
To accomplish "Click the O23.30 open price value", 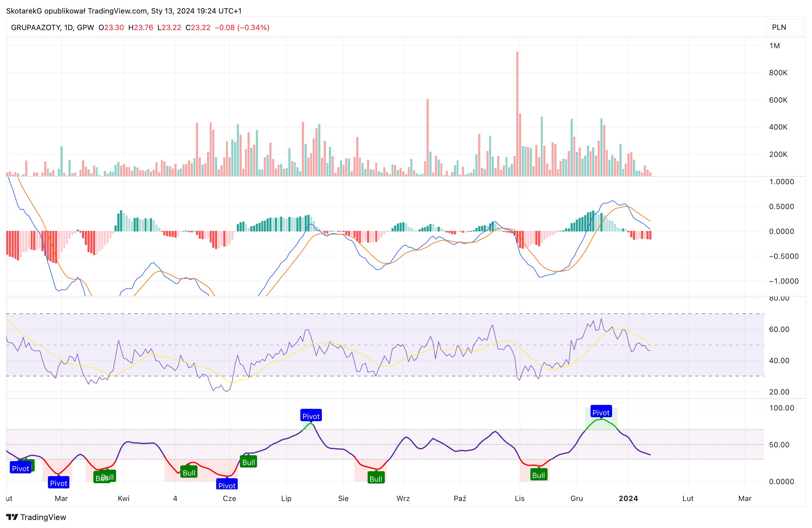I will point(111,28).
